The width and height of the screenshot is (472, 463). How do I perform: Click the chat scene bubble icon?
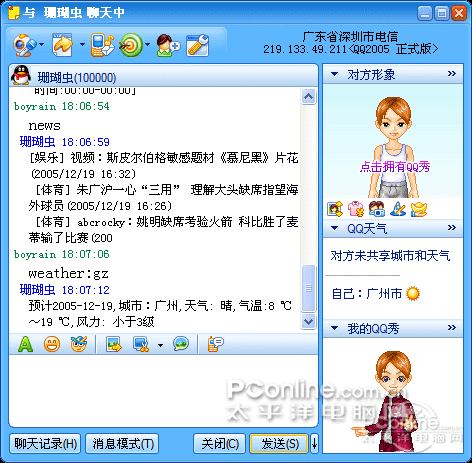click(181, 344)
